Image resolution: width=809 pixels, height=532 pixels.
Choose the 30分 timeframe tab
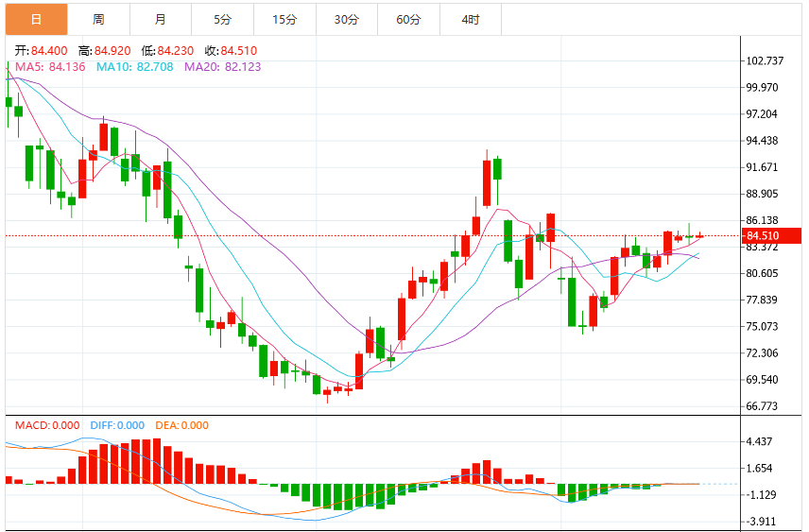(347, 20)
